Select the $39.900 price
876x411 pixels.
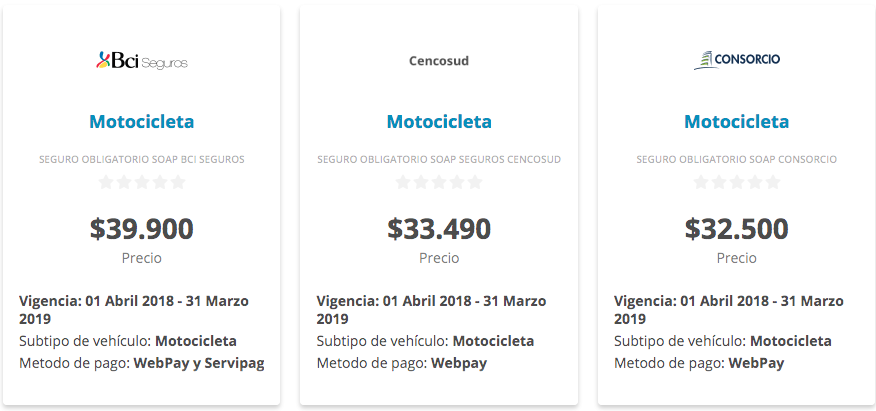[x=142, y=228]
